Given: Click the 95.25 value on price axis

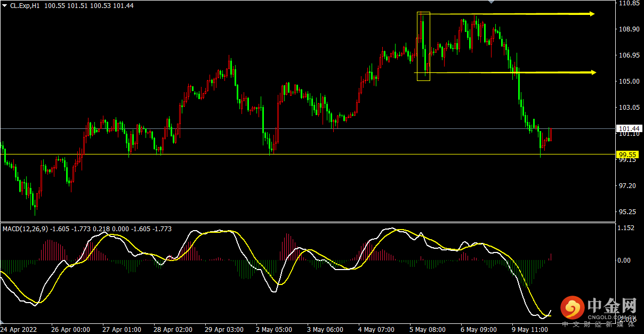Looking at the screenshot, I should click(627, 212).
